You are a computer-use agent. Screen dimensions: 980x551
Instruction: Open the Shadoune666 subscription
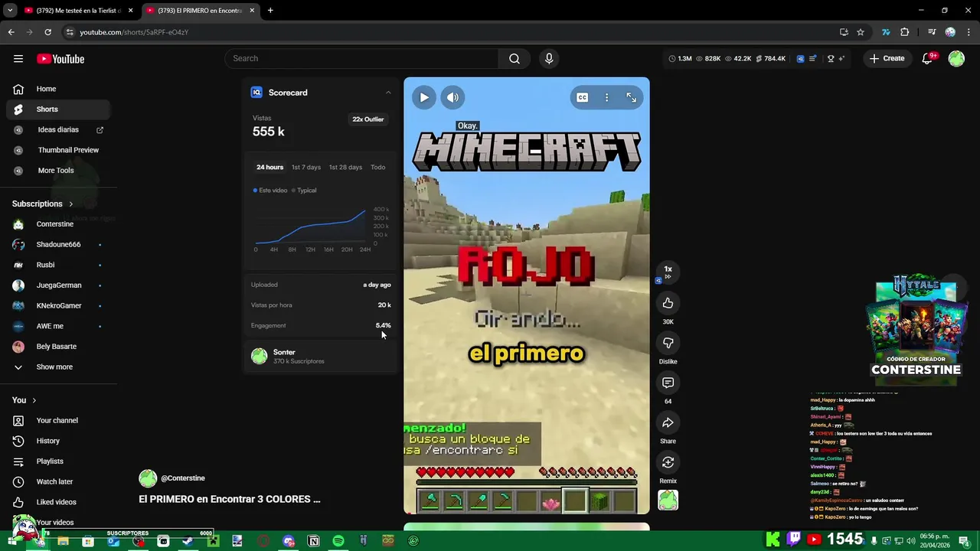[58, 245]
